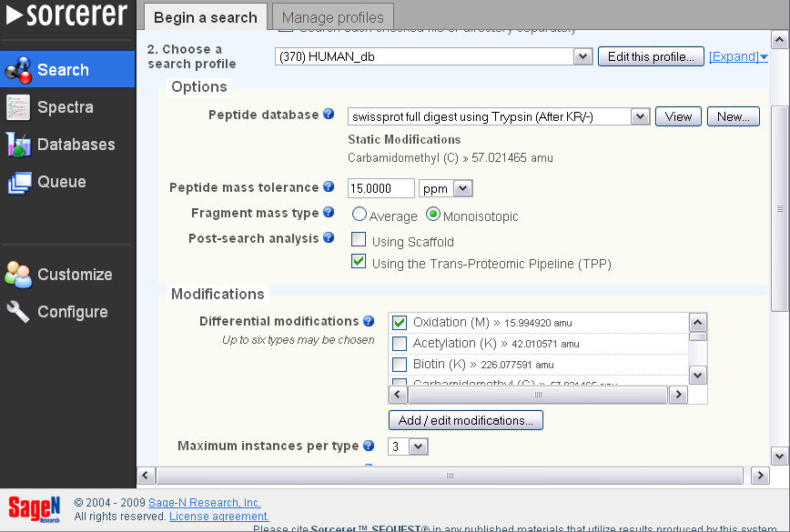Switch to Manage profiles tab
Screen dimensions: 790x532
[x=332, y=17]
